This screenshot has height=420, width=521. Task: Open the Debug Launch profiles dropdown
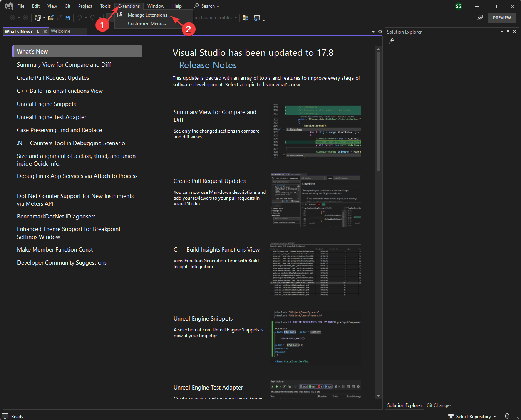(x=236, y=17)
